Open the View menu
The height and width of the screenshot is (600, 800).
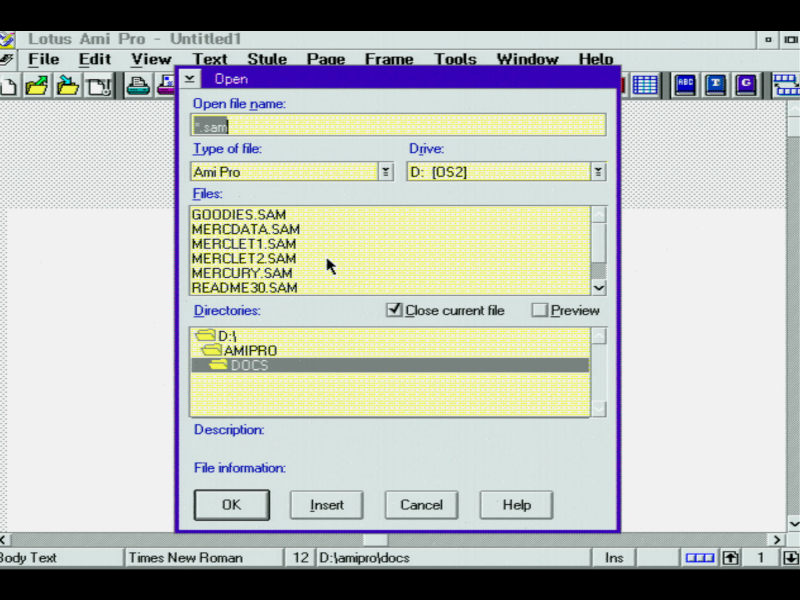[x=151, y=59]
